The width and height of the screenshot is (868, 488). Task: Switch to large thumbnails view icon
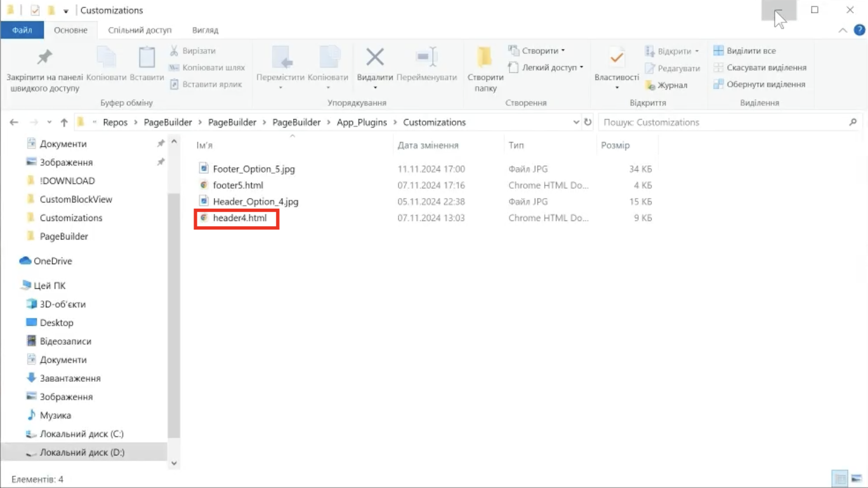coord(856,478)
